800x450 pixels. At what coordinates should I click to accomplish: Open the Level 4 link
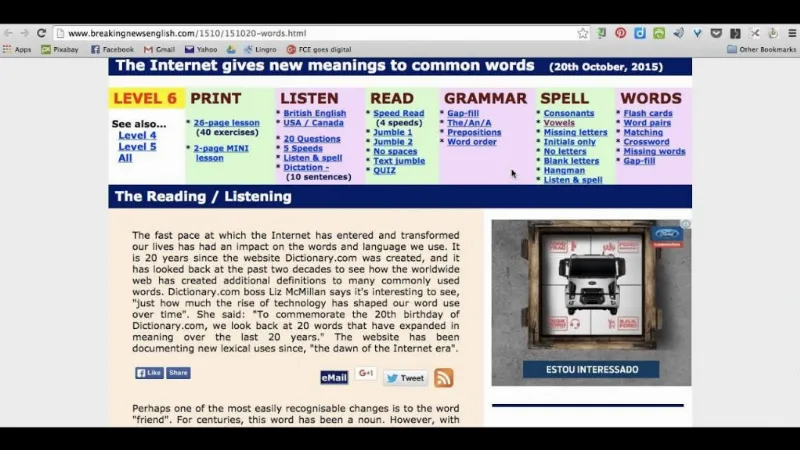pos(137,135)
